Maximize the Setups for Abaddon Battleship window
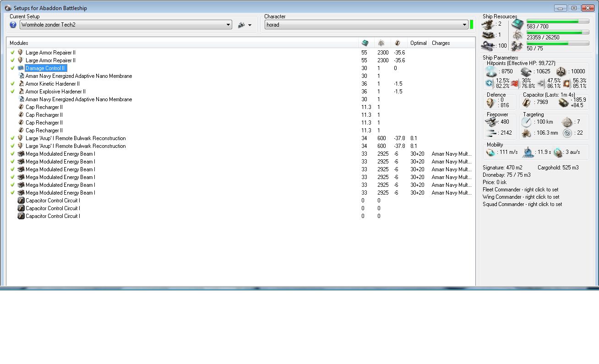 tap(574, 8)
